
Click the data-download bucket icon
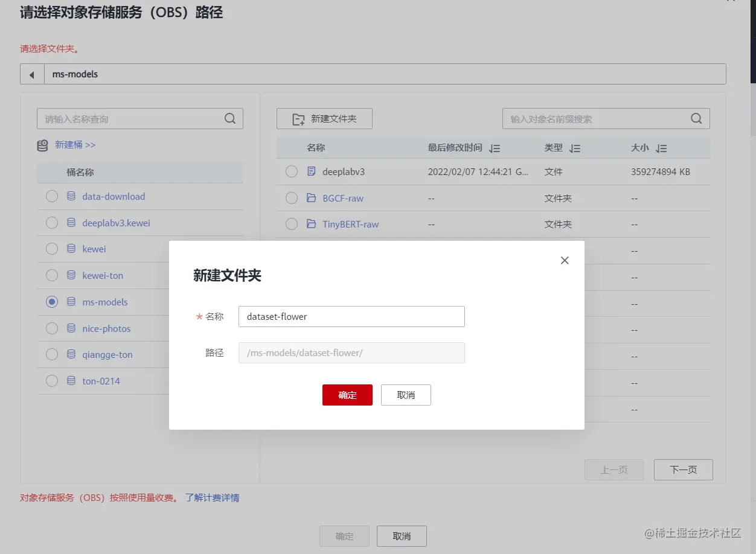[x=71, y=196]
